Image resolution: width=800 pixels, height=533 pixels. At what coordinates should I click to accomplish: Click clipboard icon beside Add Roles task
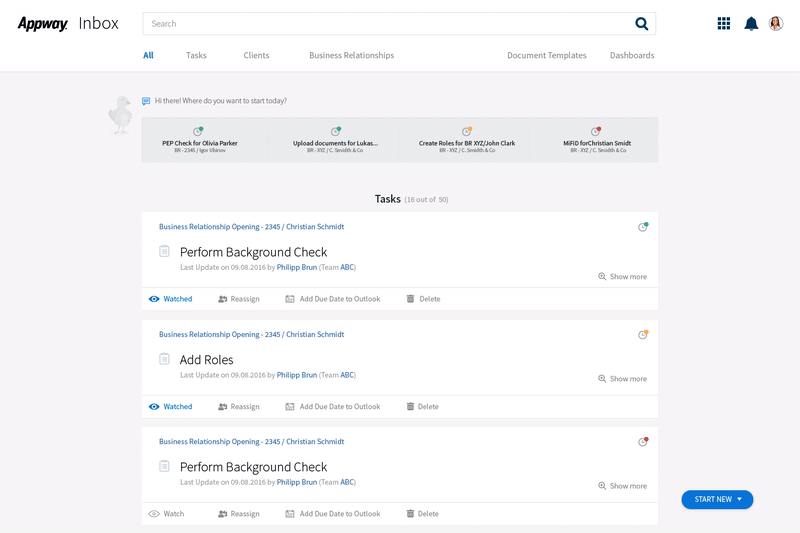[x=164, y=359]
